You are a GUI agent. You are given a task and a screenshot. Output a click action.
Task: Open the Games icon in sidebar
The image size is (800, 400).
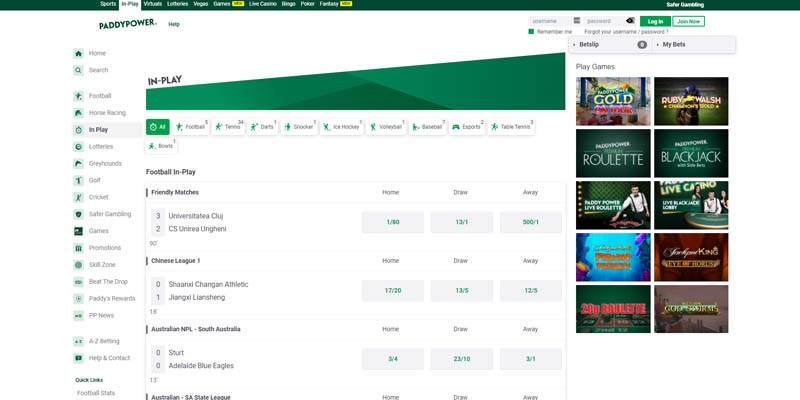pos(78,231)
